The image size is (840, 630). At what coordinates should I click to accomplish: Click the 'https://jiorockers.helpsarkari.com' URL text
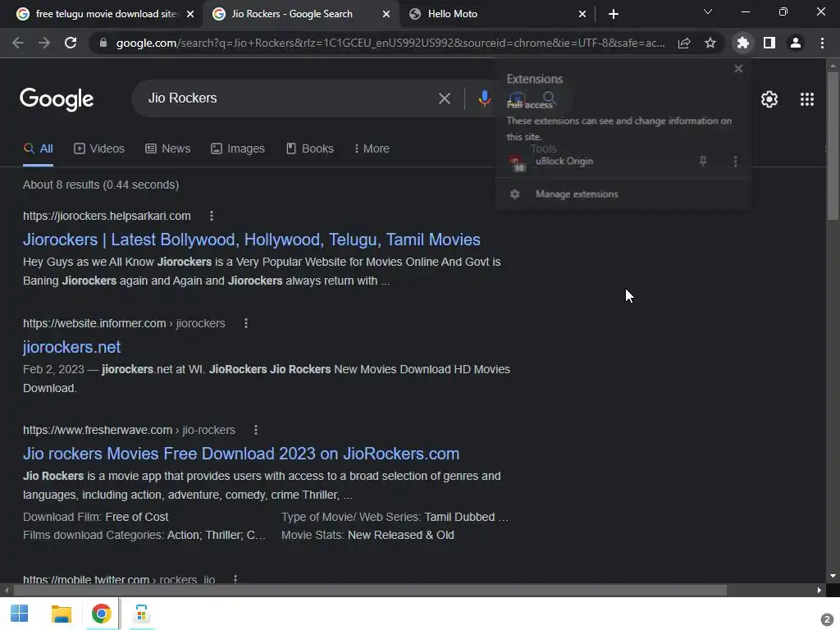click(x=107, y=216)
